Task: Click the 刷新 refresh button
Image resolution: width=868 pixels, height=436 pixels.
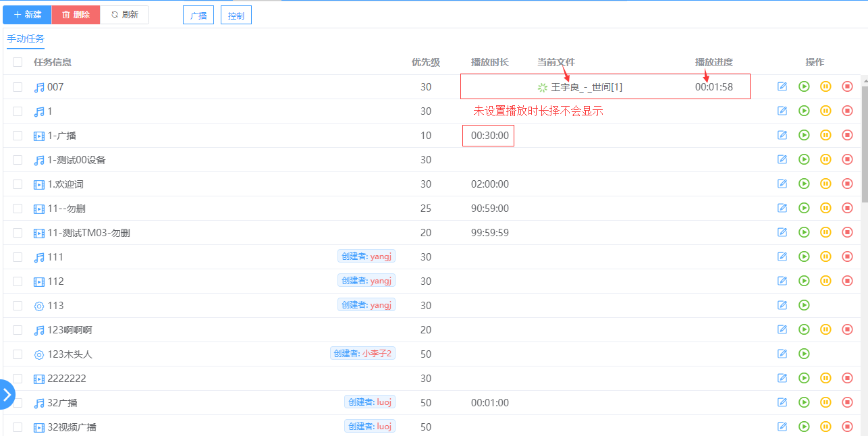Action: click(125, 15)
